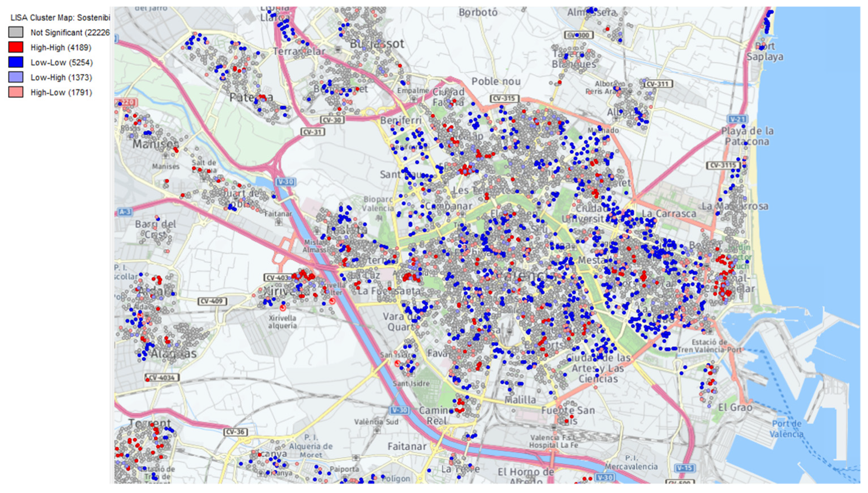Image resolution: width=868 pixels, height=493 pixels.
Task: Click the Low-Low blue legend swatch
Action: click(16, 62)
